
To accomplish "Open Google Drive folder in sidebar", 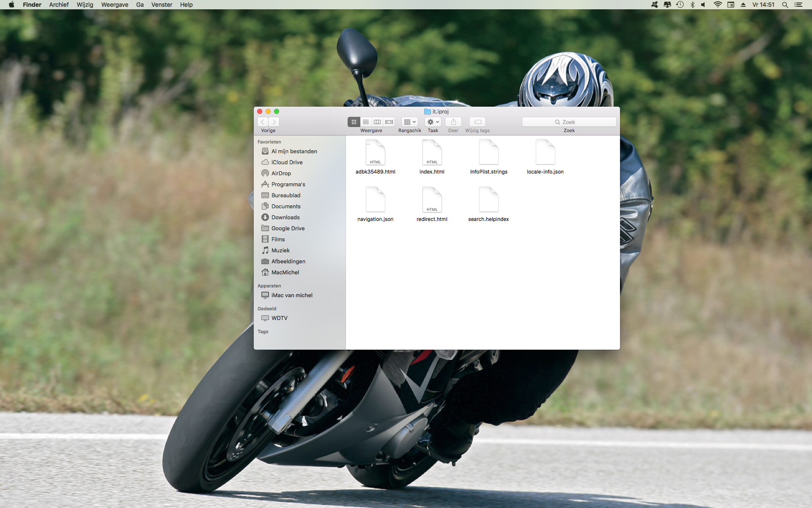I will point(299,228).
